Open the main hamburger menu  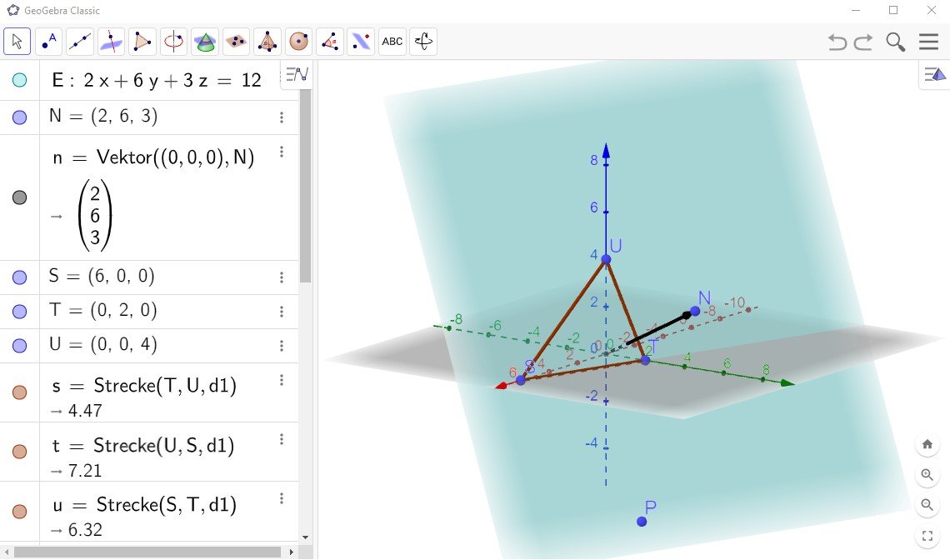point(928,41)
